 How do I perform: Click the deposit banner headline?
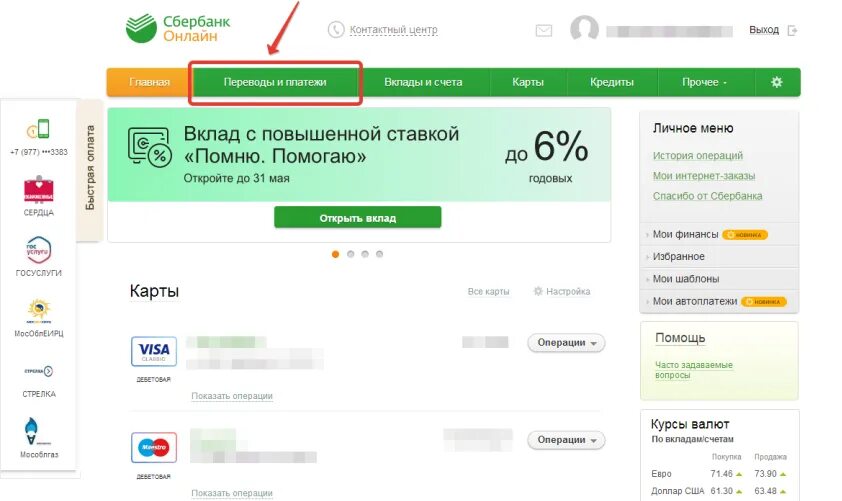(321, 144)
